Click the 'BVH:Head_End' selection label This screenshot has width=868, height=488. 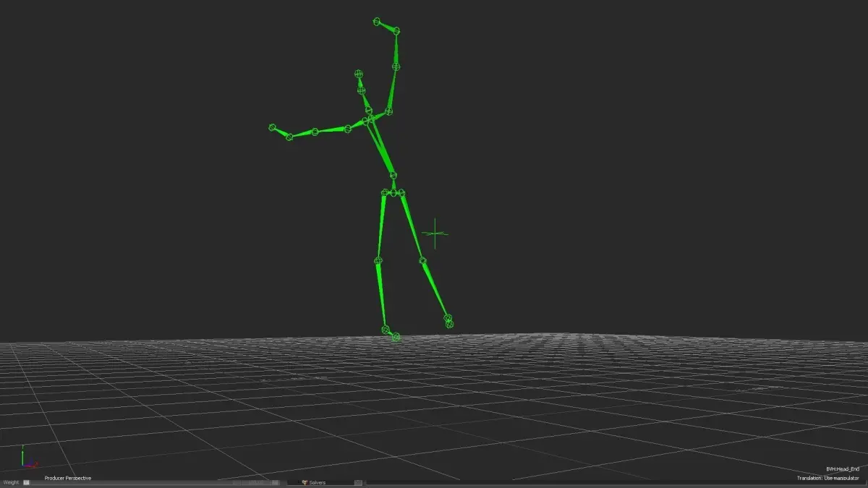[x=843, y=469]
